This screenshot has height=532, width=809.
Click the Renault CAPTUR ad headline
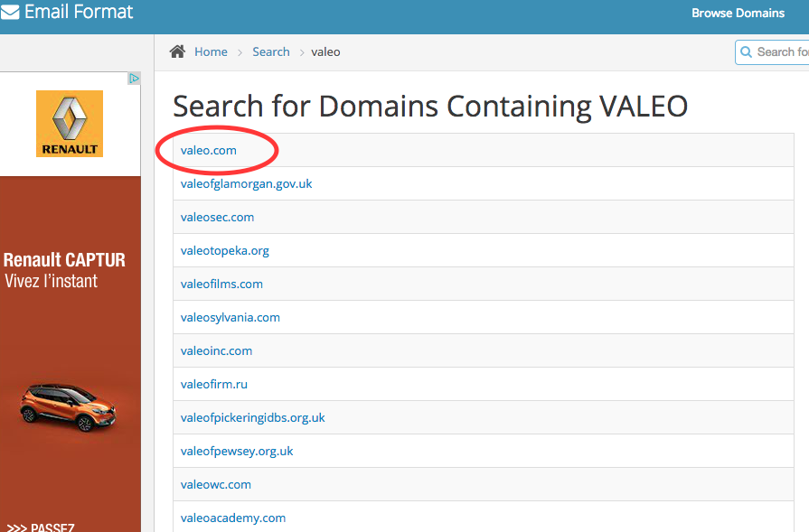click(x=64, y=260)
